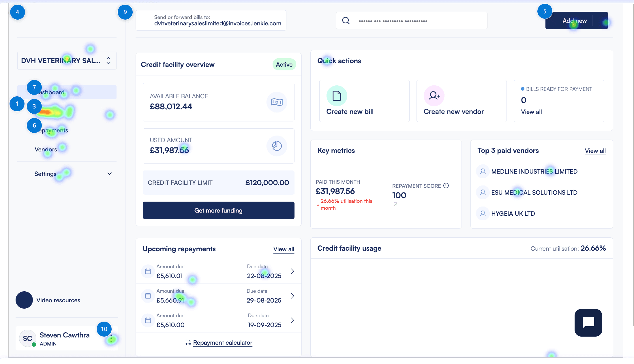Open the Repayment calculator link
Viewport: 634px width, 364px height.
[222, 343]
